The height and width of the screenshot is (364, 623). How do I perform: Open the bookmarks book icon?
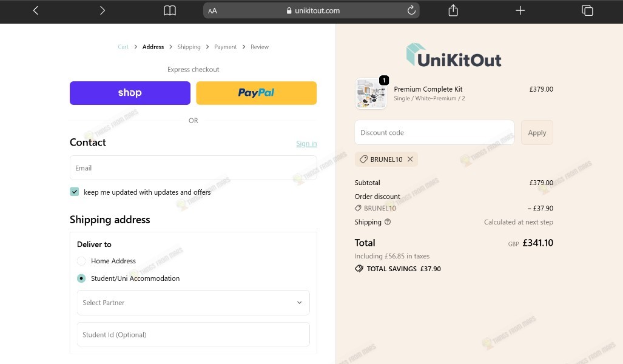click(x=170, y=11)
